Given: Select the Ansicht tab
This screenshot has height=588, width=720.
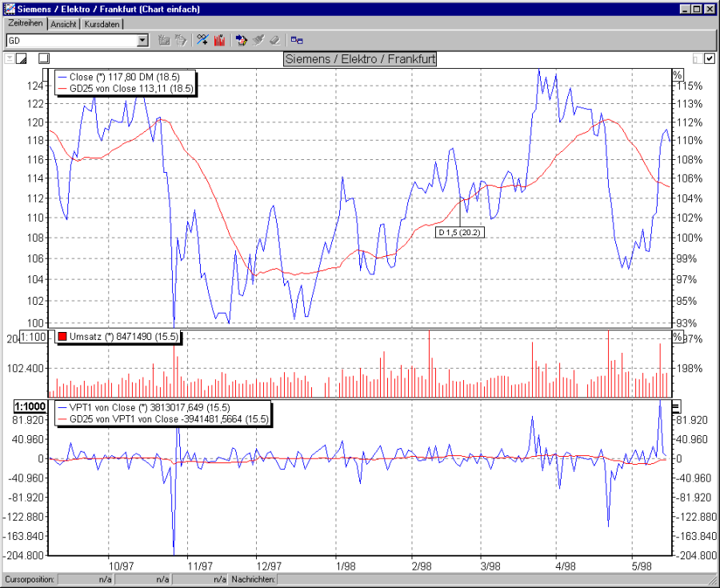Looking at the screenshot, I should [x=63, y=24].
